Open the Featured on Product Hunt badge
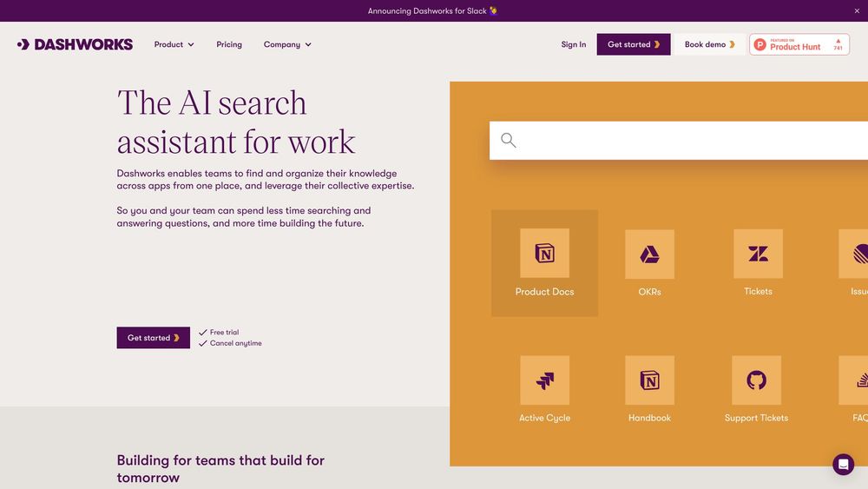The width and height of the screenshot is (868, 489). [799, 44]
